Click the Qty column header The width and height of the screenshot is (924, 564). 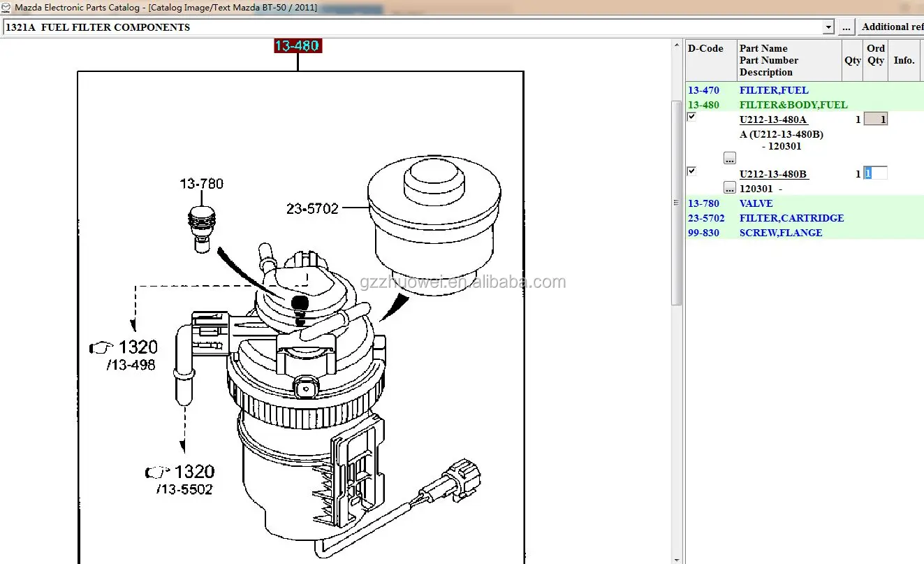point(853,60)
